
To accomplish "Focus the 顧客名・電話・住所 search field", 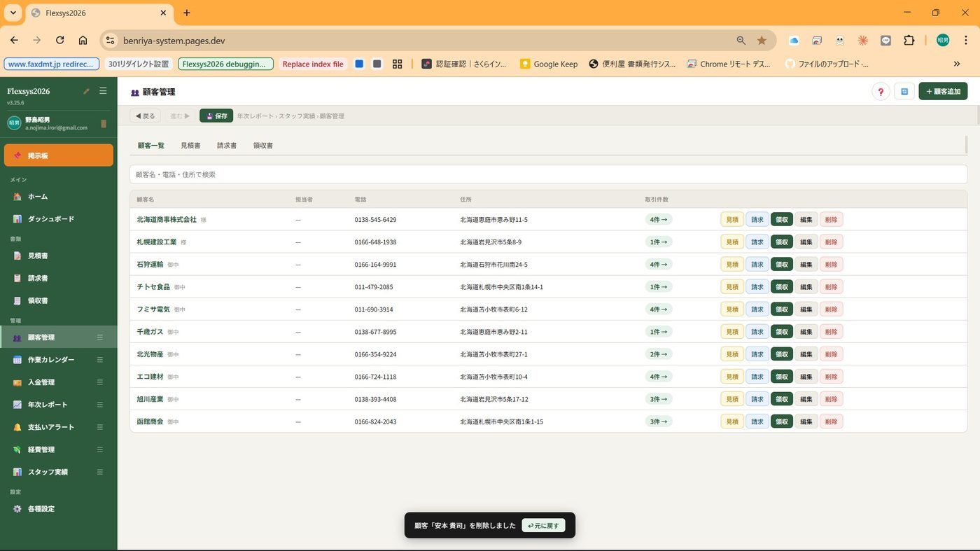I will pyautogui.click(x=549, y=174).
